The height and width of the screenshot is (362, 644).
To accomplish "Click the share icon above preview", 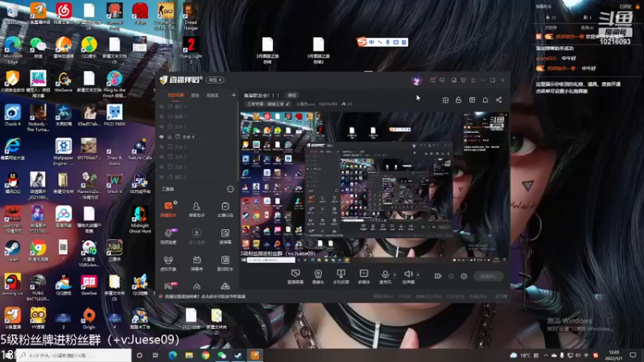I will 498,100.
